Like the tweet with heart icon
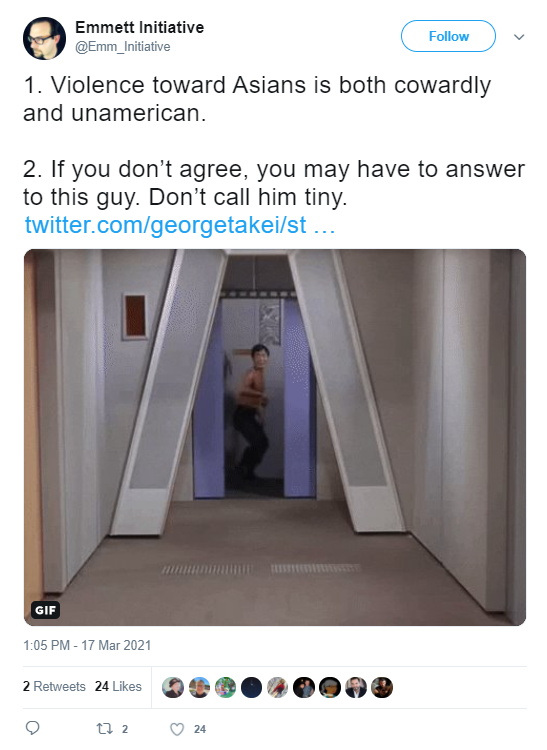 coord(177,729)
